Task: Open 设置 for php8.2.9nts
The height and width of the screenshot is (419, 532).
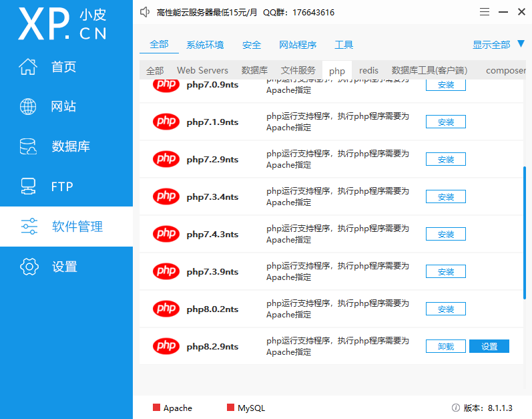Action: (x=489, y=346)
